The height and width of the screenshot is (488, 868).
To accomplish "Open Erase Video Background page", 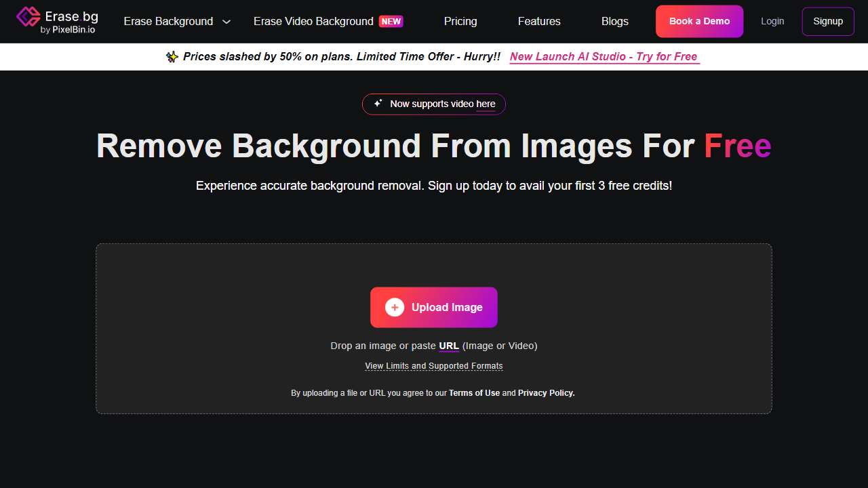I will coord(313,22).
